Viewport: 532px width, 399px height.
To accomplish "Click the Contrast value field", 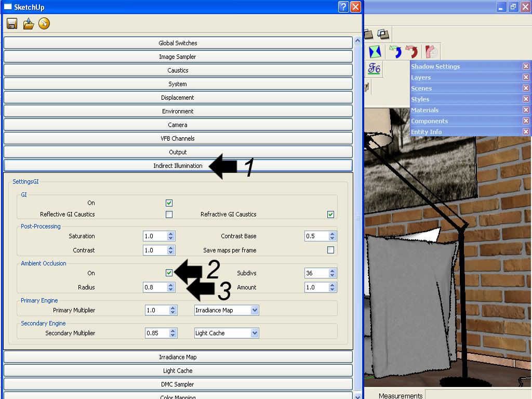I will tap(155, 250).
